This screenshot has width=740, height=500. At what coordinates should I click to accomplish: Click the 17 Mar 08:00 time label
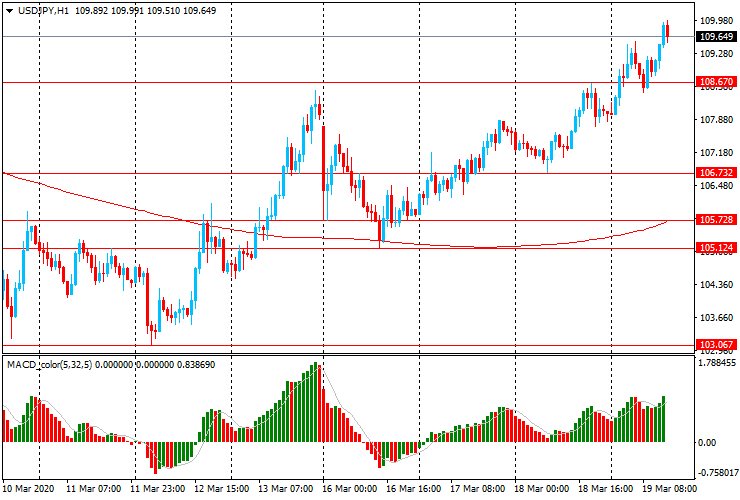click(477, 488)
